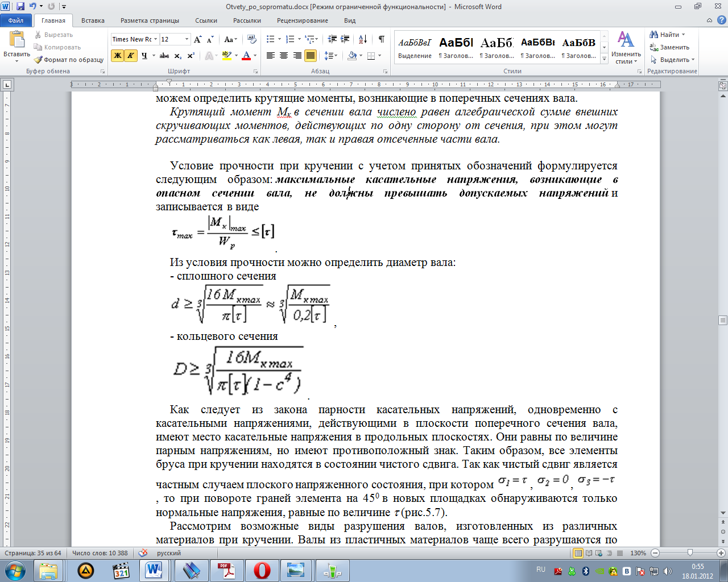This screenshot has width=728, height=582.
Task: Open Windows Start menu
Action: pyautogui.click(x=15, y=571)
